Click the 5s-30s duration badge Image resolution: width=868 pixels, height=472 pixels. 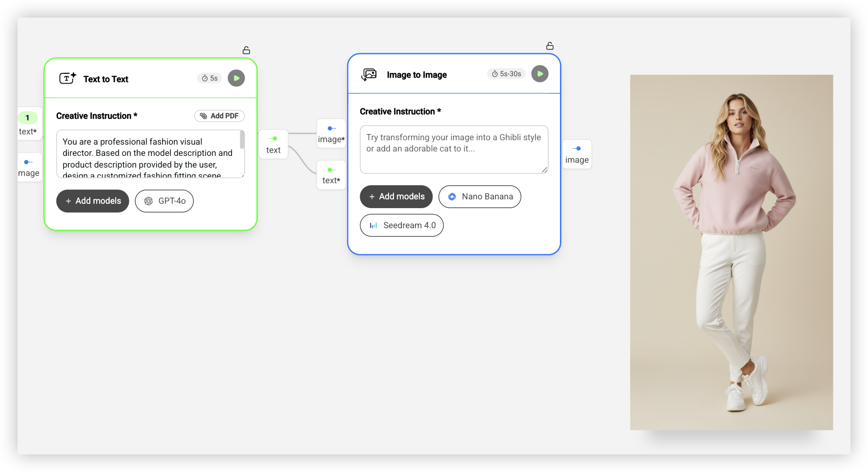point(506,74)
